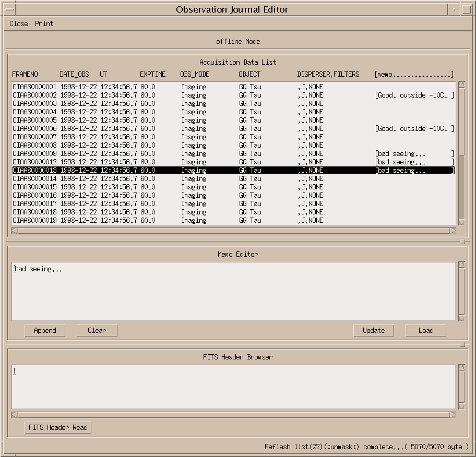Click the acquisition list scroll-up arrow
The height and width of the screenshot is (457, 476).
click(461, 85)
